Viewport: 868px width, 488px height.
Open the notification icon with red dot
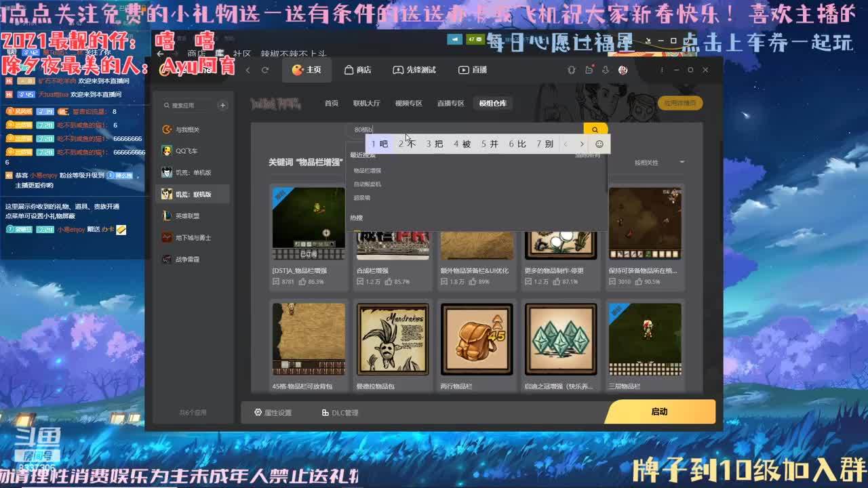point(589,70)
